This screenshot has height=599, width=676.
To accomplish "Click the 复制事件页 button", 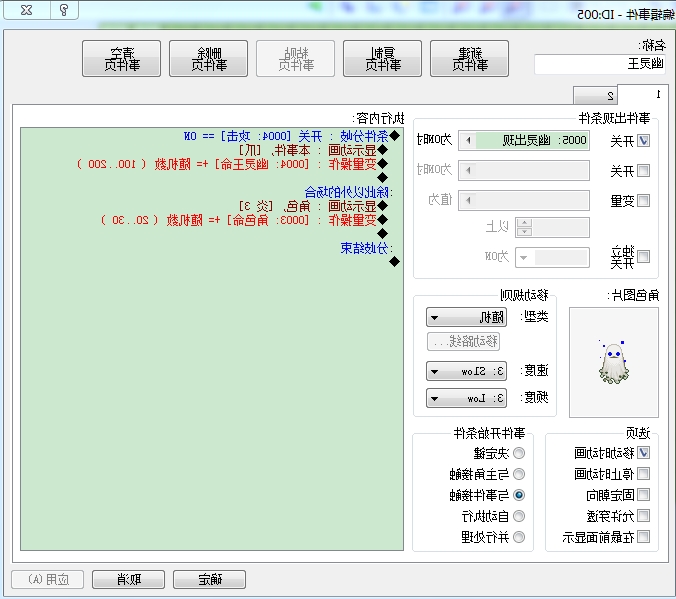I will [382, 59].
